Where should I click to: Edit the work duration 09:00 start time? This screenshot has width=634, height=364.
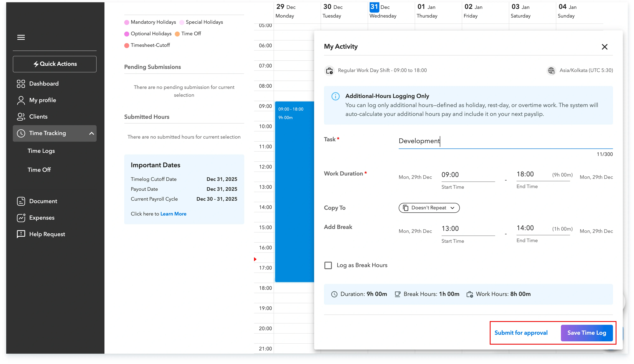pos(468,175)
